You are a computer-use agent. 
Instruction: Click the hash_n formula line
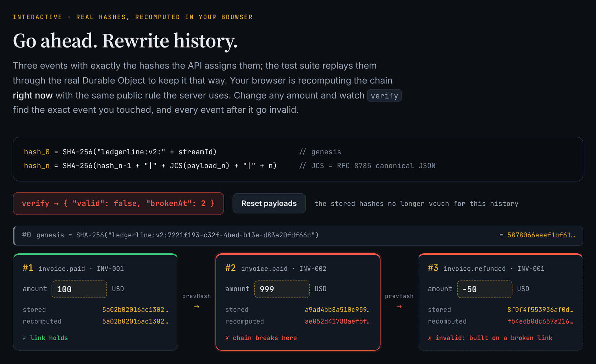pyautogui.click(x=150, y=166)
